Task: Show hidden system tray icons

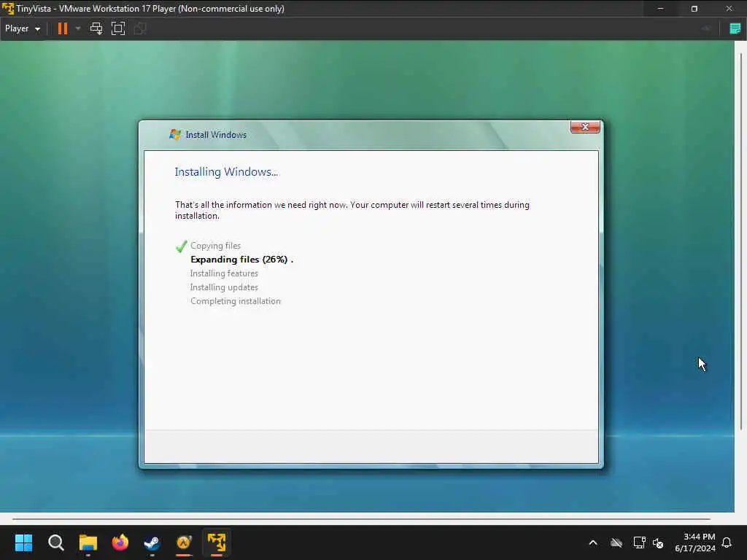Action: [x=593, y=542]
